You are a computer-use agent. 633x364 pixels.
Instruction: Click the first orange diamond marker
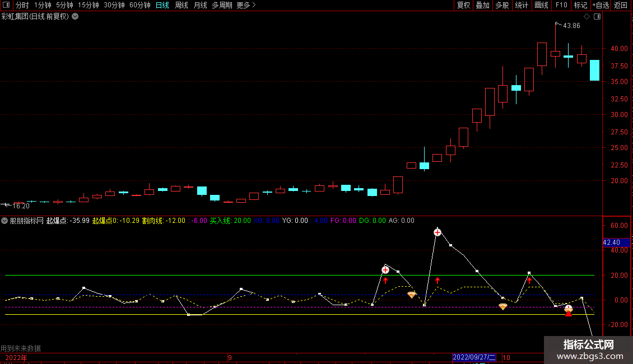pyautogui.click(x=411, y=295)
